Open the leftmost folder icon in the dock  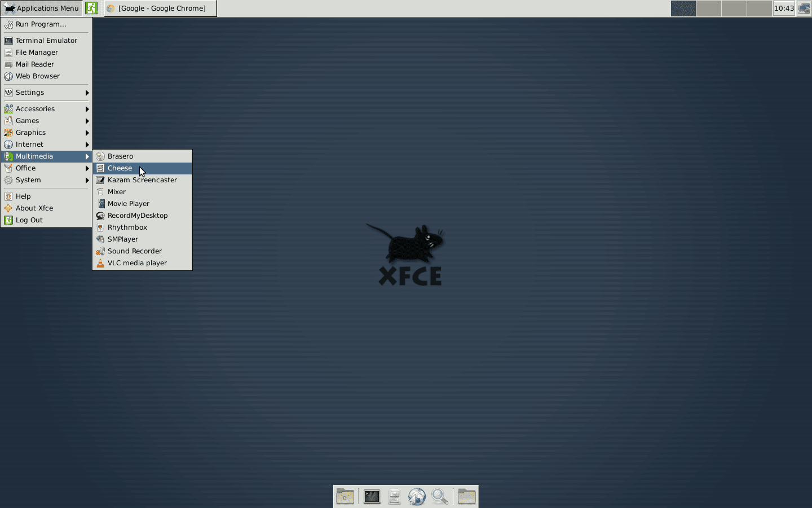[x=345, y=497]
